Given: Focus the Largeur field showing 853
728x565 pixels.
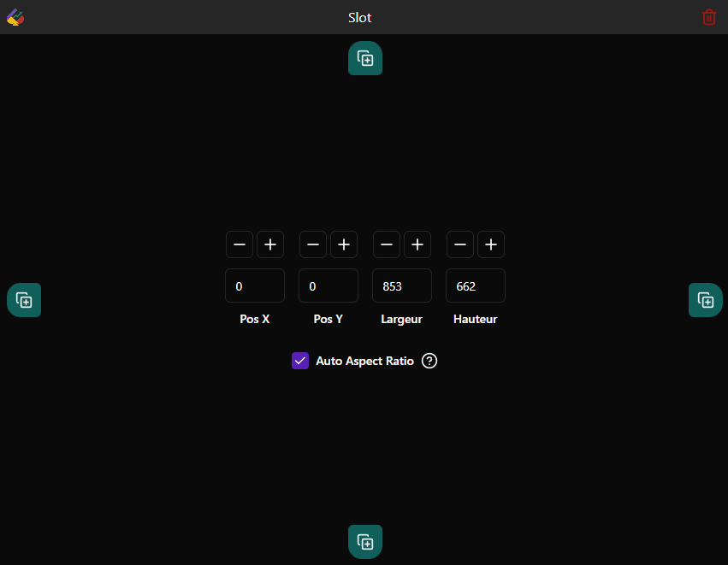Looking at the screenshot, I should 402,285.
